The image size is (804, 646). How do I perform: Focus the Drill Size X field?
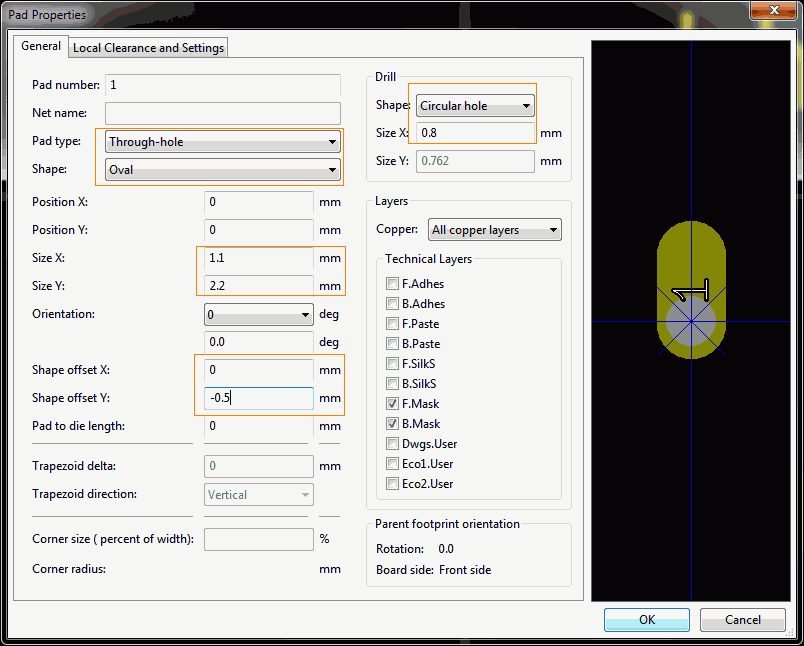[x=475, y=133]
